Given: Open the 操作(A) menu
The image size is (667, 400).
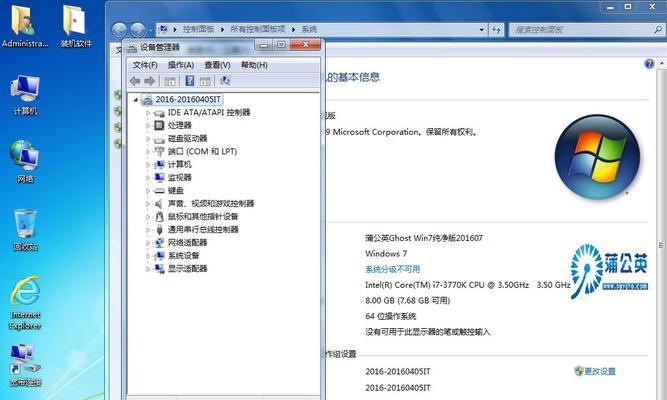Looking at the screenshot, I should [181, 65].
